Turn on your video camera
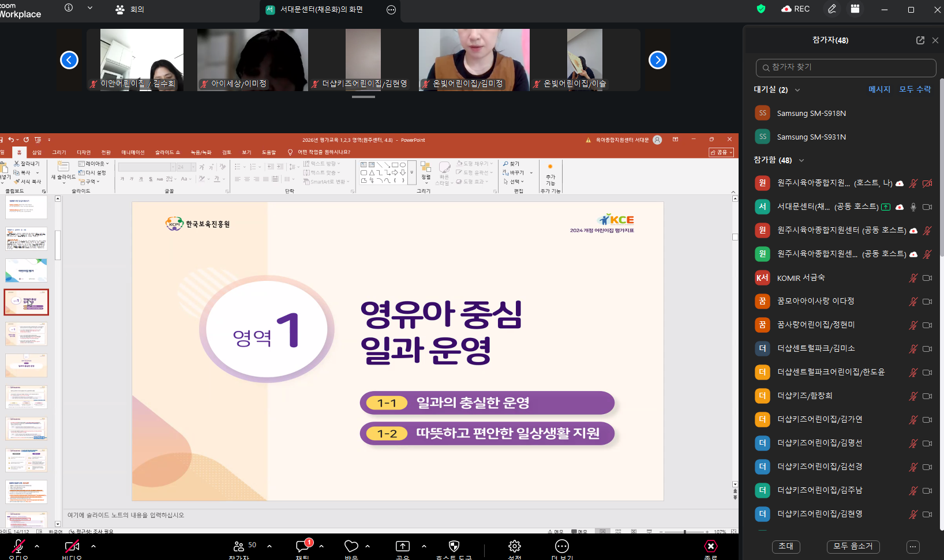The width and height of the screenshot is (944, 560). pyautogui.click(x=72, y=547)
